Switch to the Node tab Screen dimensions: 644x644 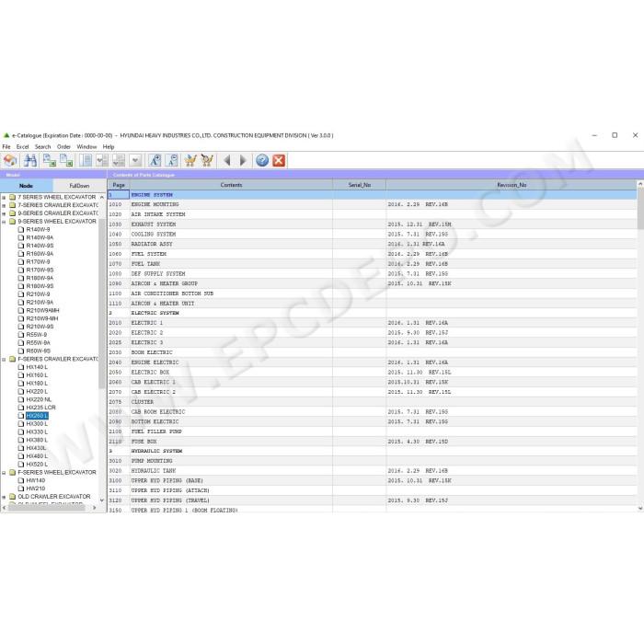click(x=27, y=186)
